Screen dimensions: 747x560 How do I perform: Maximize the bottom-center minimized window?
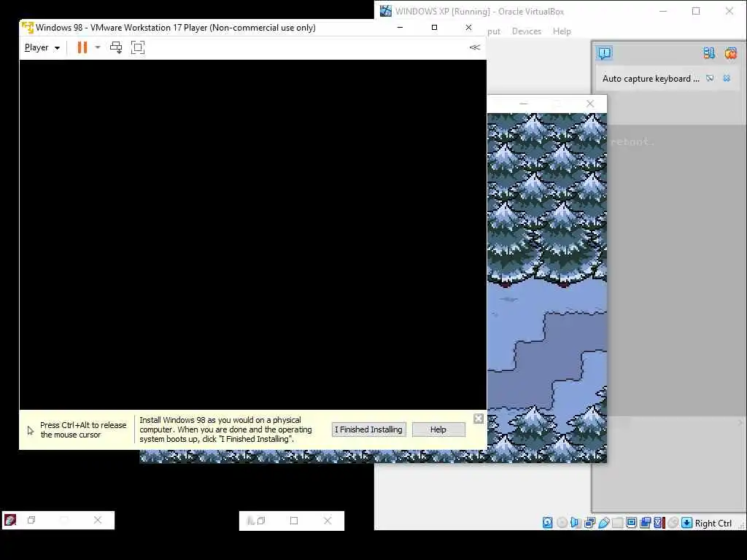tap(294, 521)
